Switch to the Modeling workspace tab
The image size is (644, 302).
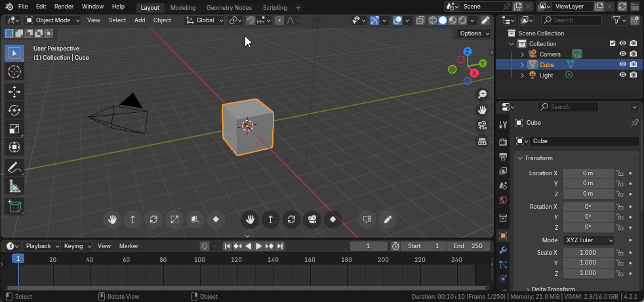[x=183, y=7]
